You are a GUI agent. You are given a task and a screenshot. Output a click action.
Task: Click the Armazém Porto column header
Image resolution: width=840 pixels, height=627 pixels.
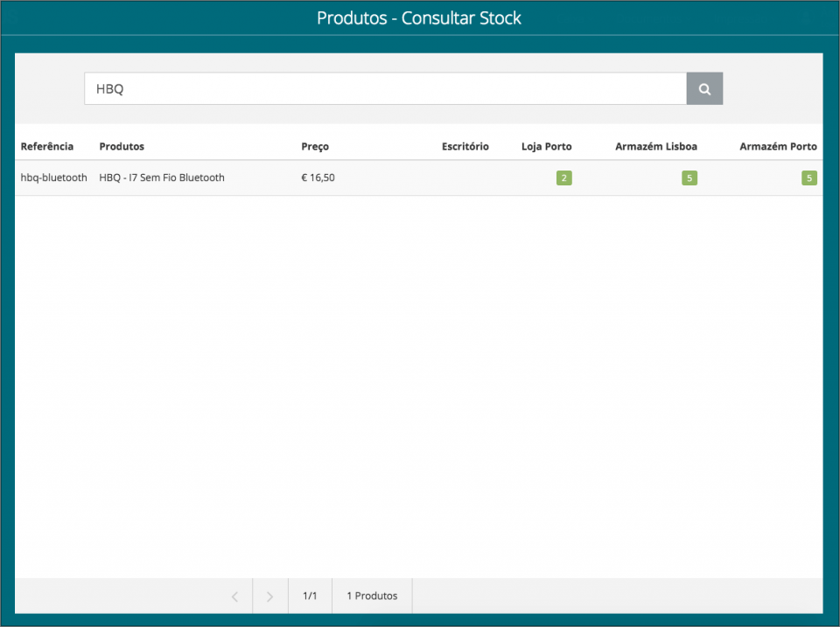pos(778,146)
